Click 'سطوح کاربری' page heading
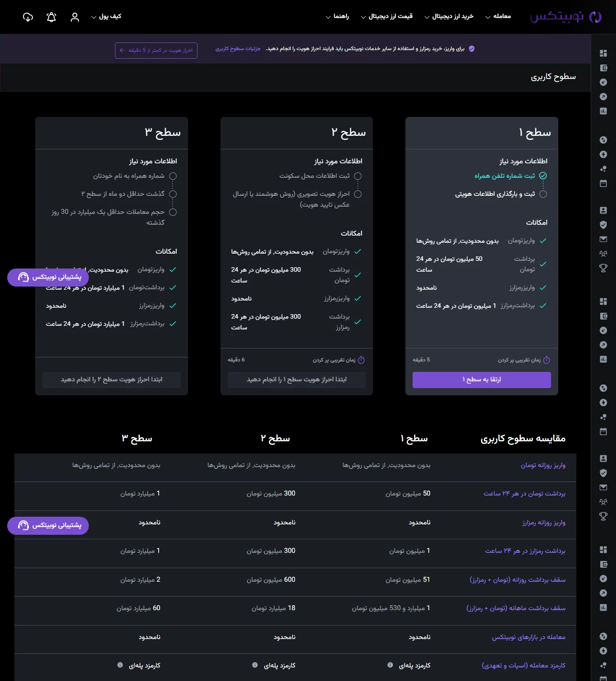The image size is (616, 681). point(553,77)
